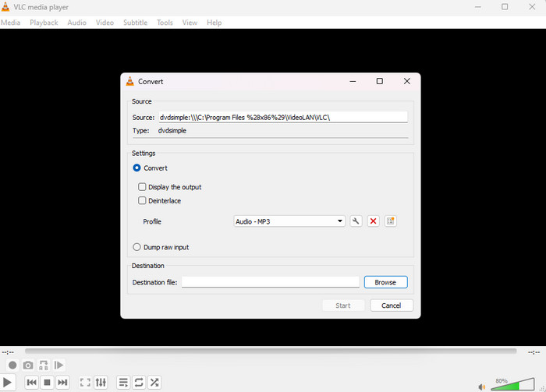
Task: Create a new profile using the list icon
Action: tap(390, 221)
